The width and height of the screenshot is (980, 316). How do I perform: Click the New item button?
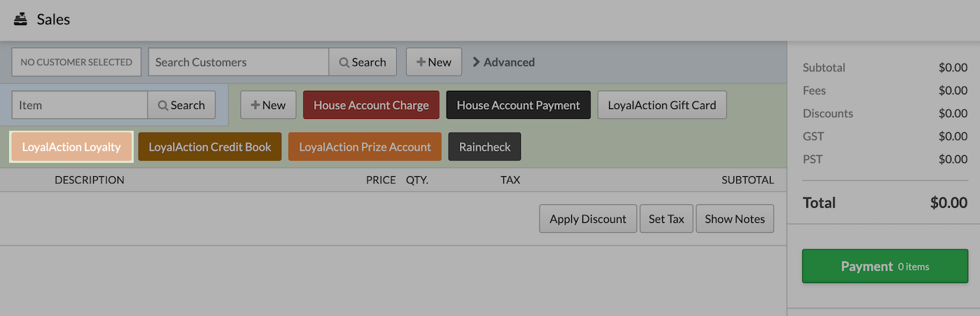[x=268, y=105]
